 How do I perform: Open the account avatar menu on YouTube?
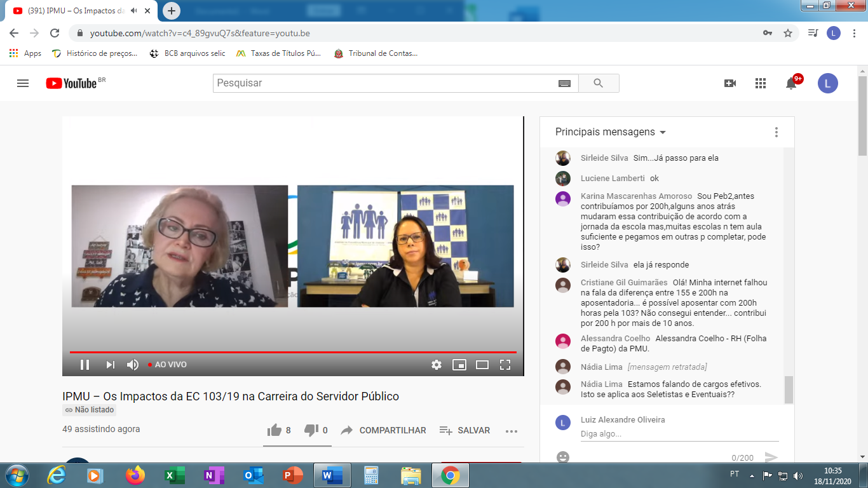click(828, 83)
